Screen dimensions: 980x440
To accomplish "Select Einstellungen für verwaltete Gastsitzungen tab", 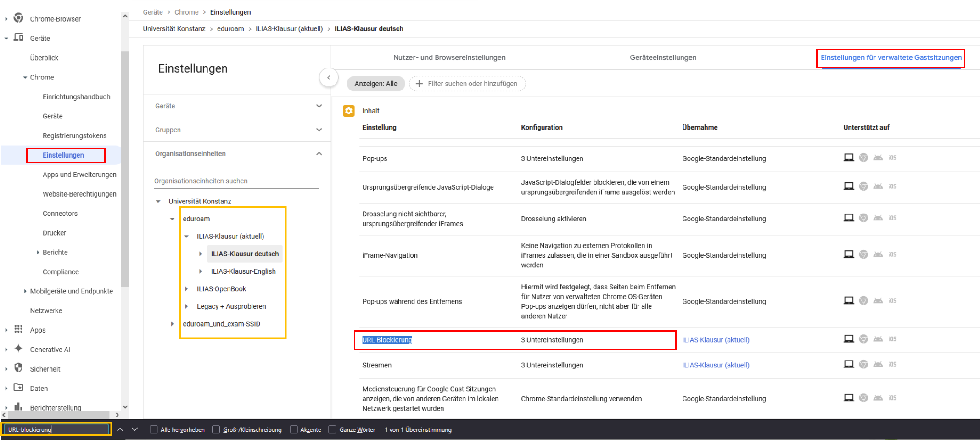I will (891, 57).
